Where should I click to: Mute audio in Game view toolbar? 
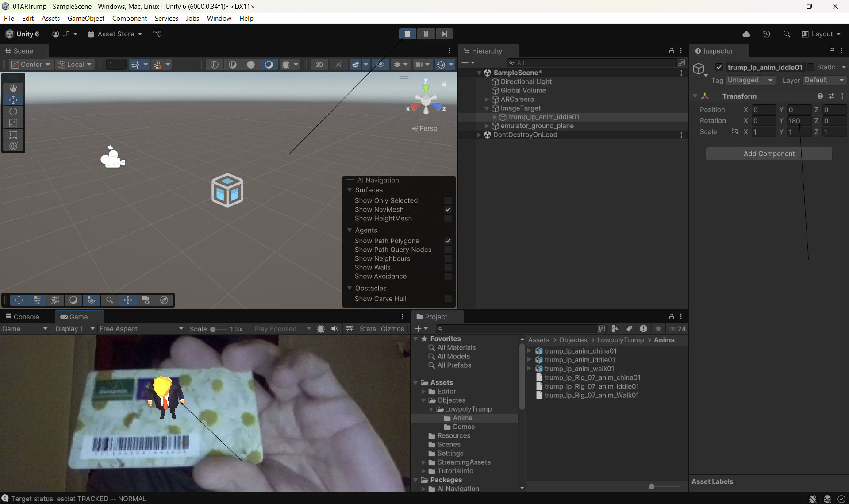click(335, 329)
